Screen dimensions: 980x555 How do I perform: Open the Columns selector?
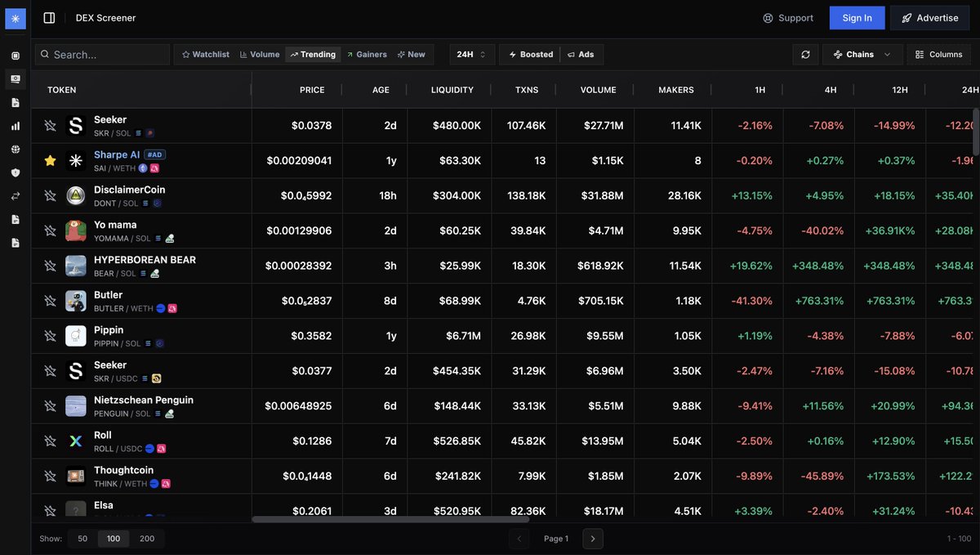click(x=939, y=54)
